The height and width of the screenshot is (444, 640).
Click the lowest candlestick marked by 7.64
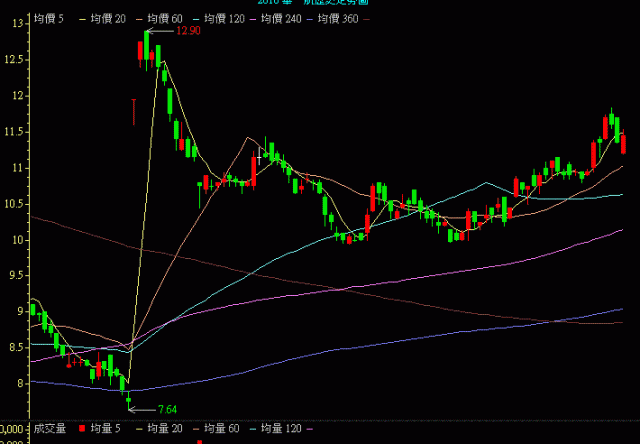[129, 401]
